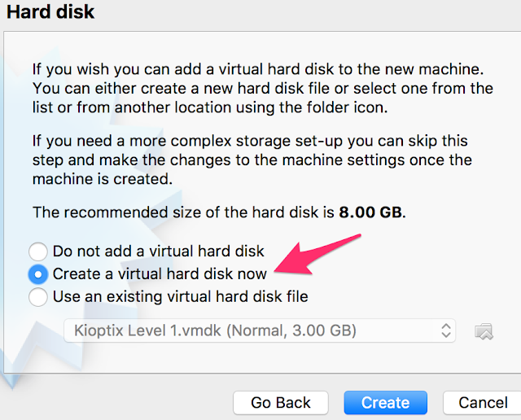The width and height of the screenshot is (521, 420).
Task: Click the "Hard disk" dialog title
Action: click(x=50, y=12)
